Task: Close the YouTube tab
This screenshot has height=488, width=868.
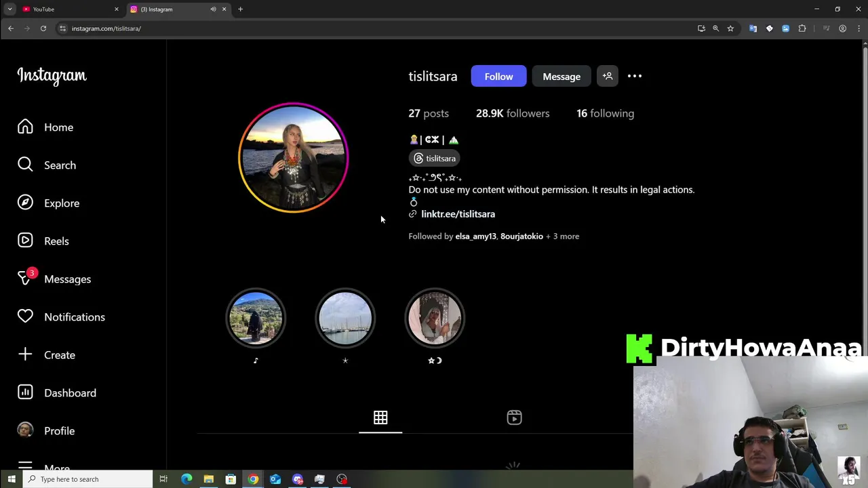Action: pos(116,9)
